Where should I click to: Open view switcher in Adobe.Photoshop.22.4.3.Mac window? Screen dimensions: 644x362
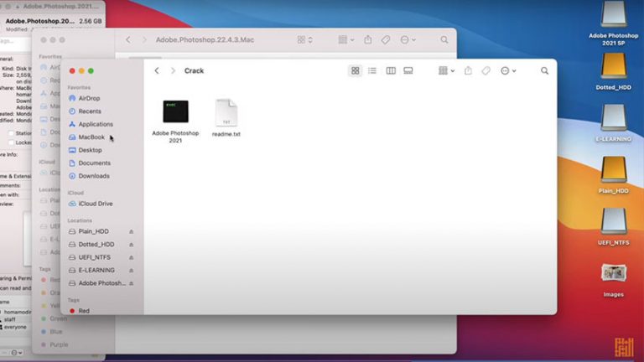click(x=304, y=40)
